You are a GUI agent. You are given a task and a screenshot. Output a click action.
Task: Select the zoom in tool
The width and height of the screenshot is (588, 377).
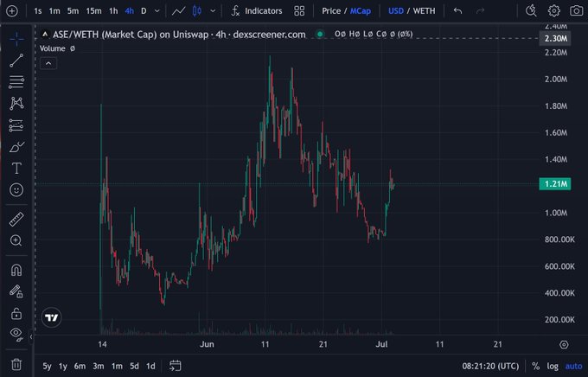pyautogui.click(x=16, y=240)
